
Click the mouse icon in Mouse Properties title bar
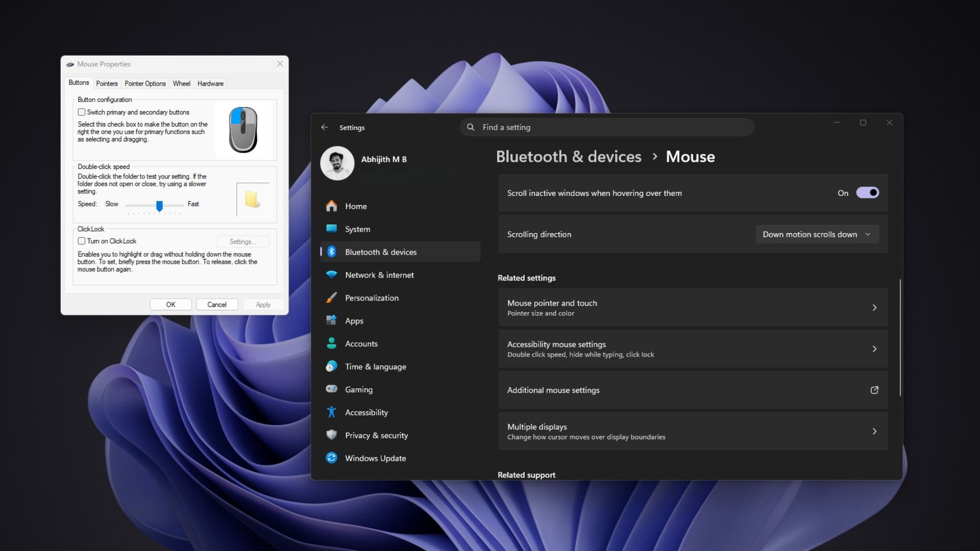click(x=70, y=64)
